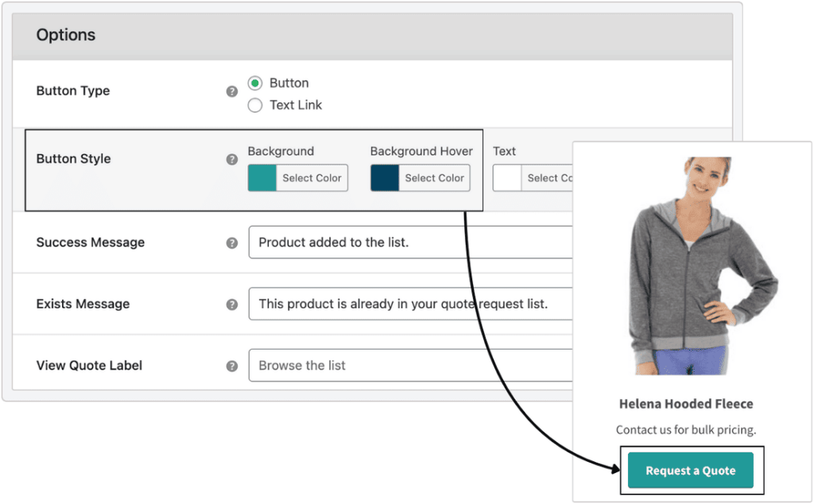Viewport: 814px width, 504px height.
Task: Click the Exists Message label
Action: pyautogui.click(x=83, y=304)
